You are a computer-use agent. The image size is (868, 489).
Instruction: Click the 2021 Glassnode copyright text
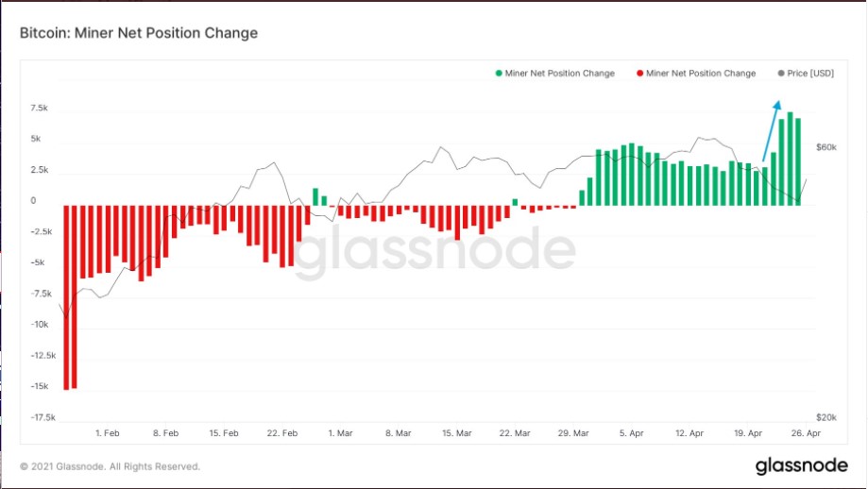click(x=110, y=466)
